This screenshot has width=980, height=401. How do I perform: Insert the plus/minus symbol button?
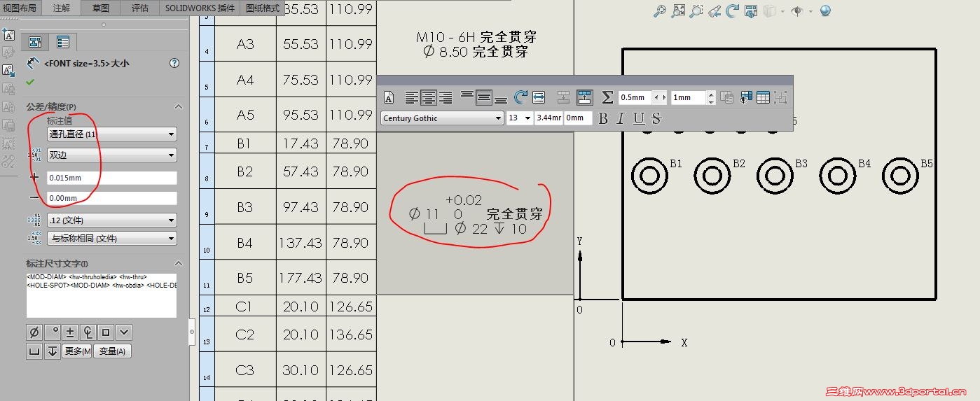click(x=70, y=332)
